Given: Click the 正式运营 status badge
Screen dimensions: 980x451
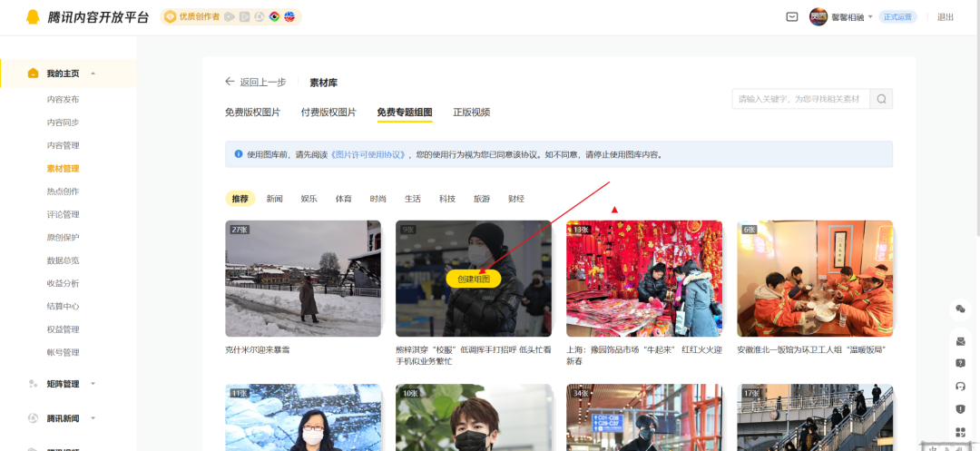Looking at the screenshot, I should click(897, 17).
